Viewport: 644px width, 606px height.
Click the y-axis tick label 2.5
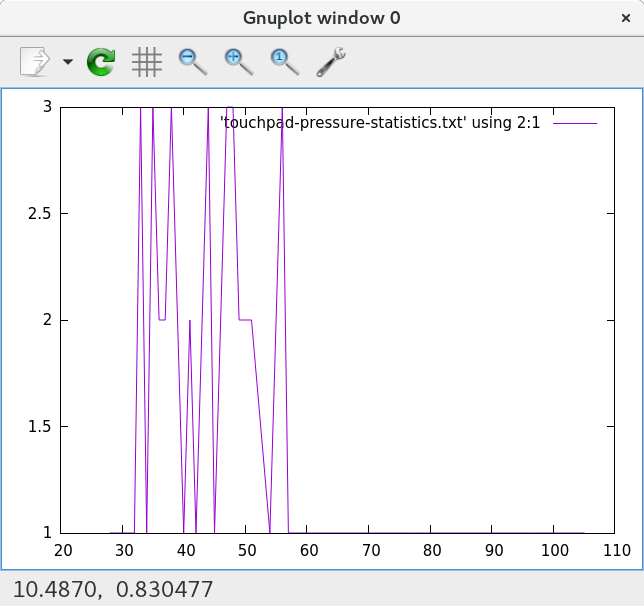(41, 214)
